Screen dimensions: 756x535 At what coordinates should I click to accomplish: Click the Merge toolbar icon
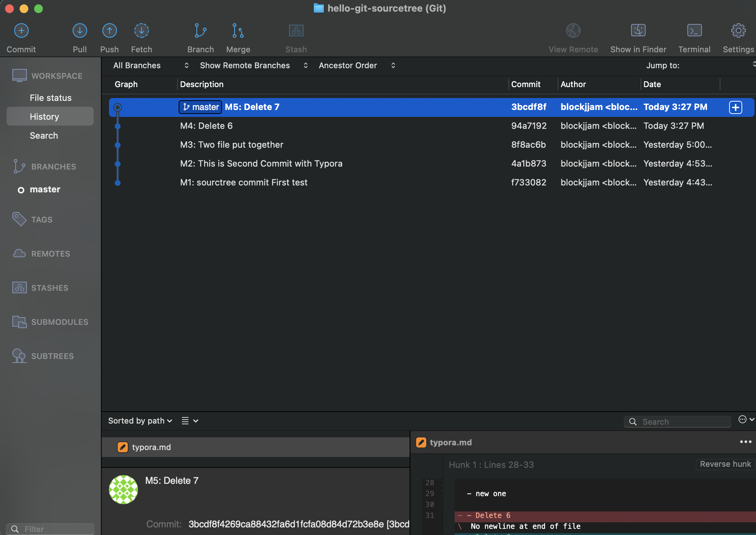(x=238, y=31)
